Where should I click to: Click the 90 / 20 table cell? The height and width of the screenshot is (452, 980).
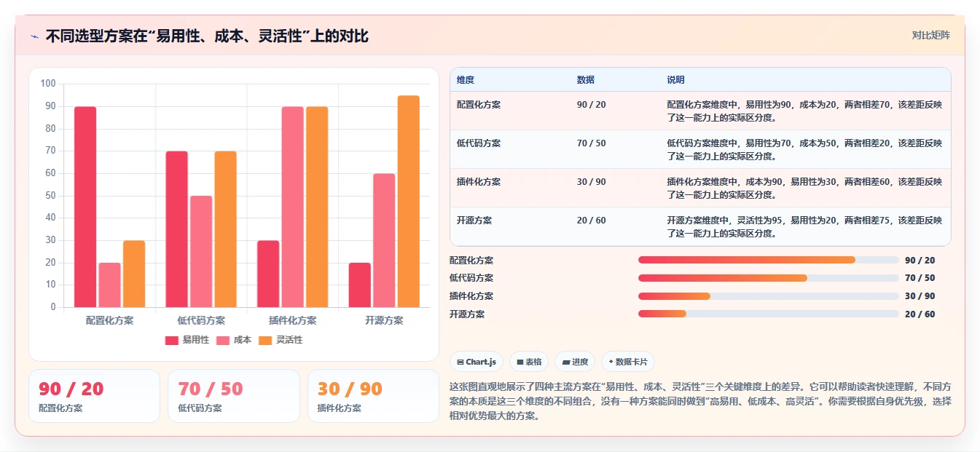[591, 105]
